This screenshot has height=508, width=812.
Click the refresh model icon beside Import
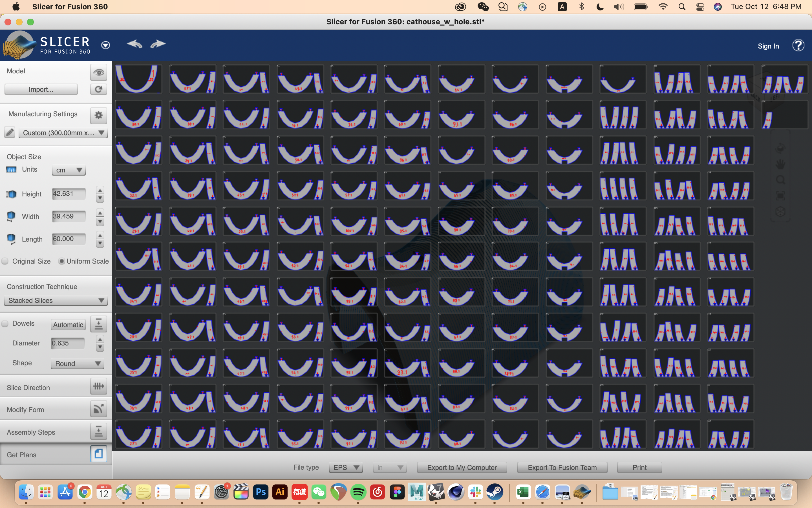tap(99, 89)
